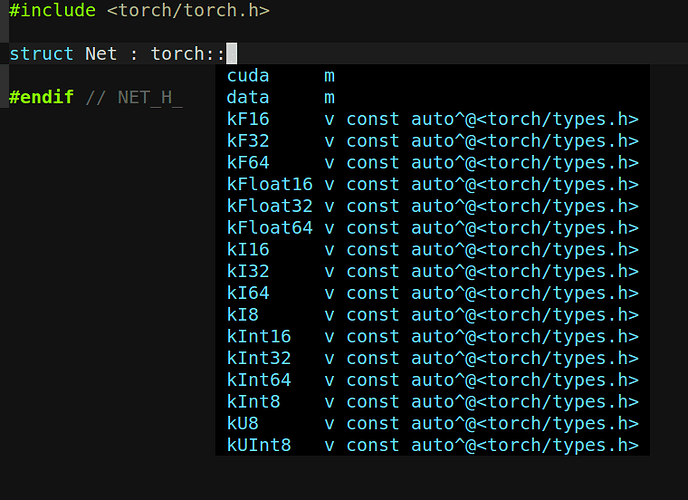The width and height of the screenshot is (688, 500).
Task: Select the kU8 completion entry
Action: (243, 424)
